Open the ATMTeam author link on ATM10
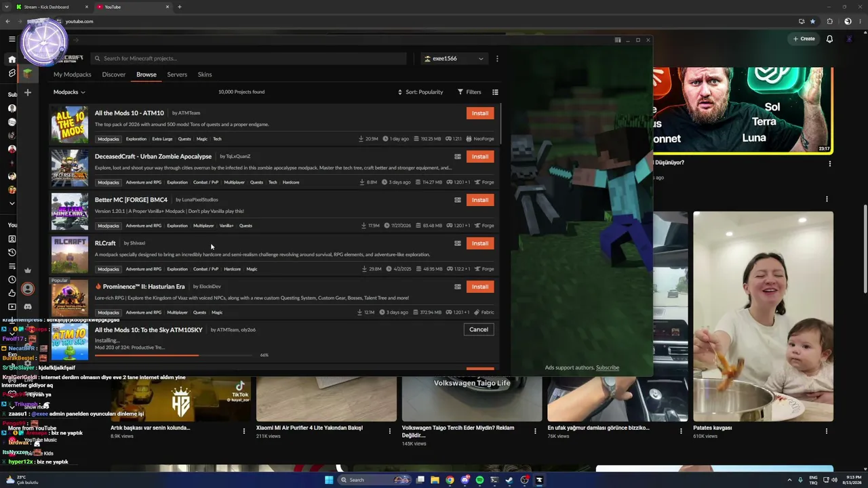The width and height of the screenshot is (868, 488). click(189, 113)
